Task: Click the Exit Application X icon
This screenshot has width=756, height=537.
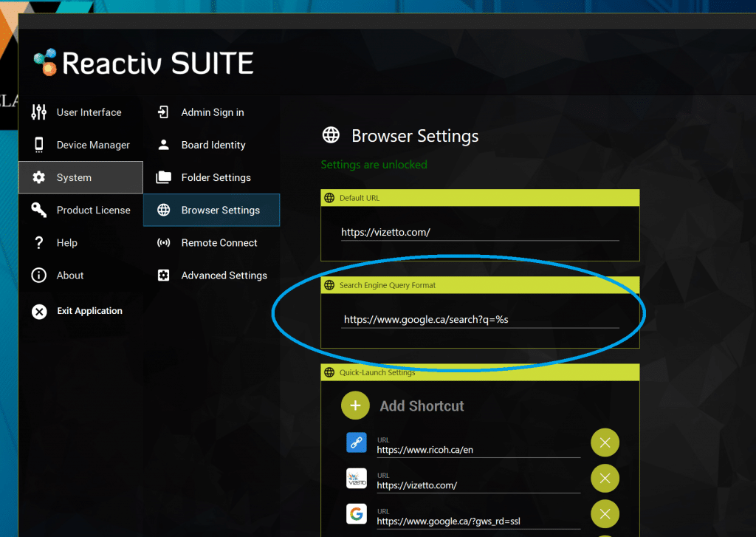Action: pos(39,312)
